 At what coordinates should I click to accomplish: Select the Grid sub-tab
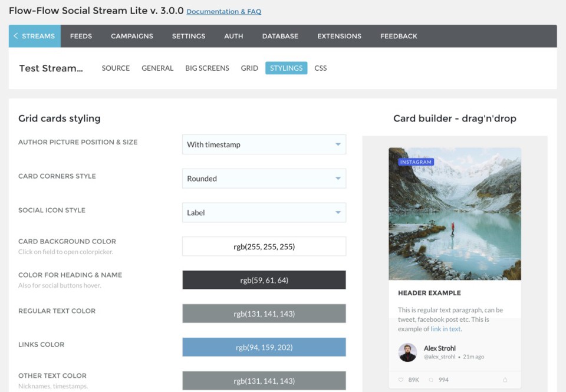point(249,68)
